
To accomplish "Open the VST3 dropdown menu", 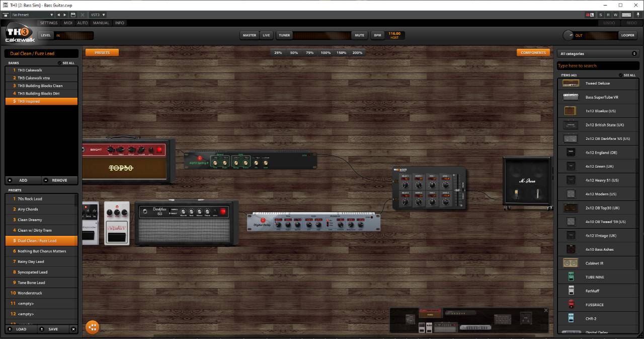I will click(x=98, y=15).
